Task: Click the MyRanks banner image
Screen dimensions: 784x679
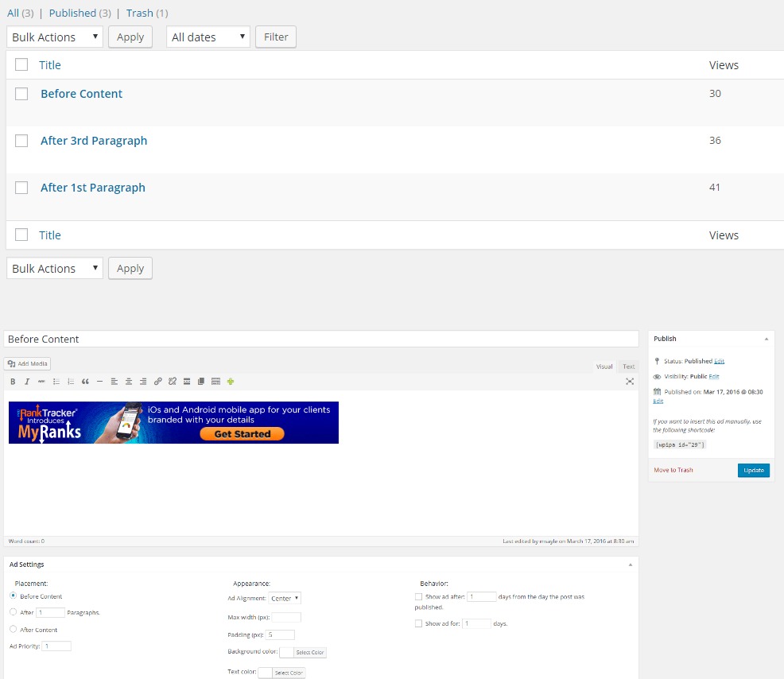Action: [173, 422]
